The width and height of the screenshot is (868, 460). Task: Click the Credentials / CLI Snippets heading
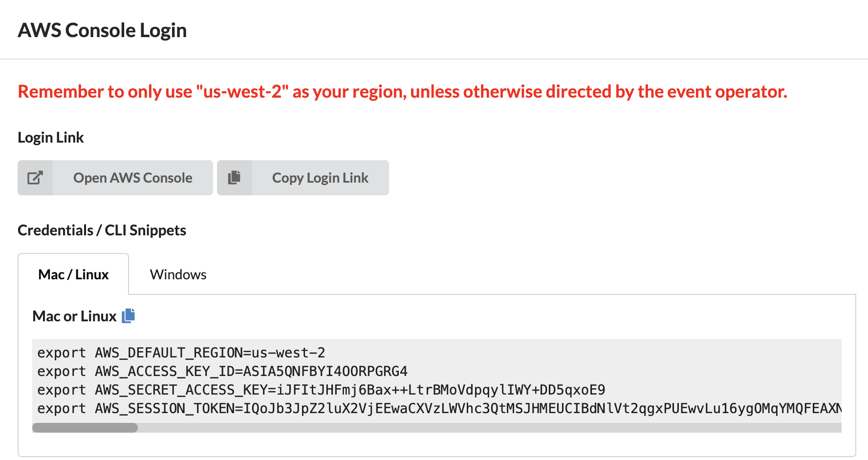point(102,230)
